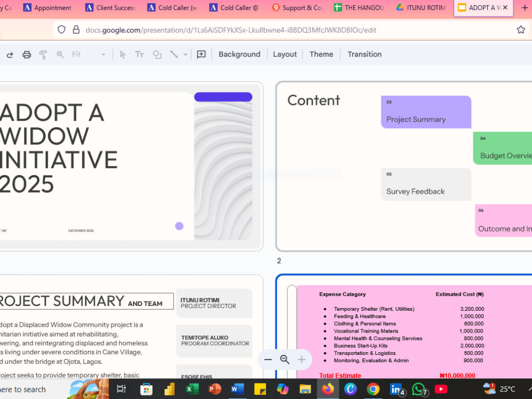532x399 pixels.
Task: Close the ADOPT A W tab
Action: click(505, 7)
